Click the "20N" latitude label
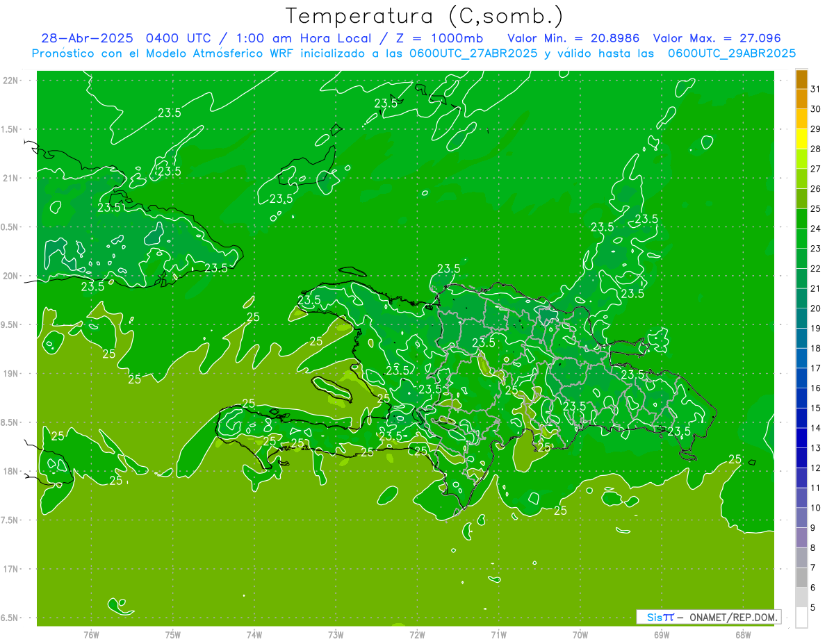834x644 pixels. click(x=11, y=276)
